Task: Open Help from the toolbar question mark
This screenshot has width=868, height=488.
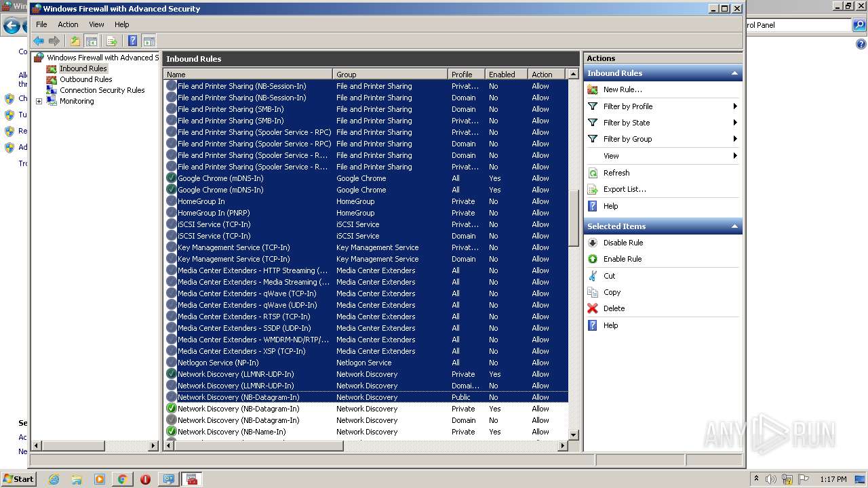Action: click(133, 41)
